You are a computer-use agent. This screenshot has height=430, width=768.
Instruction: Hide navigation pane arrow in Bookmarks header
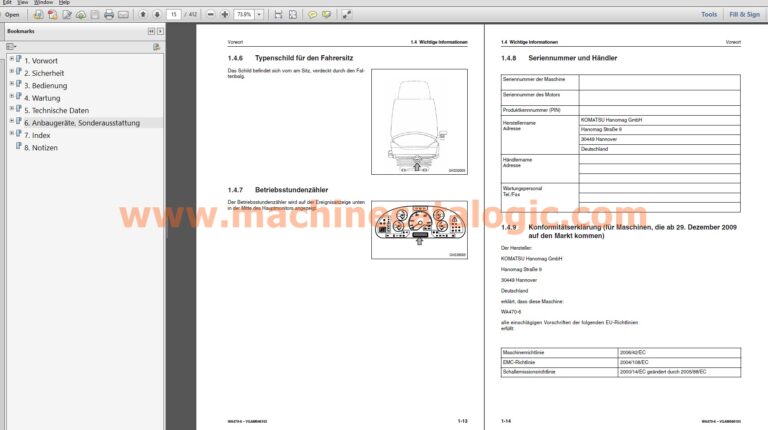pyautogui.click(x=160, y=31)
